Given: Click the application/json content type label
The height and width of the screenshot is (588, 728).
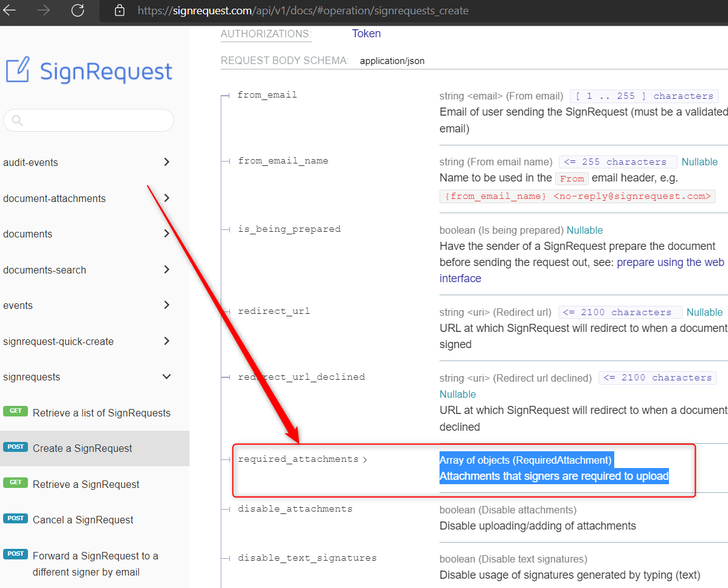Looking at the screenshot, I should (x=392, y=61).
